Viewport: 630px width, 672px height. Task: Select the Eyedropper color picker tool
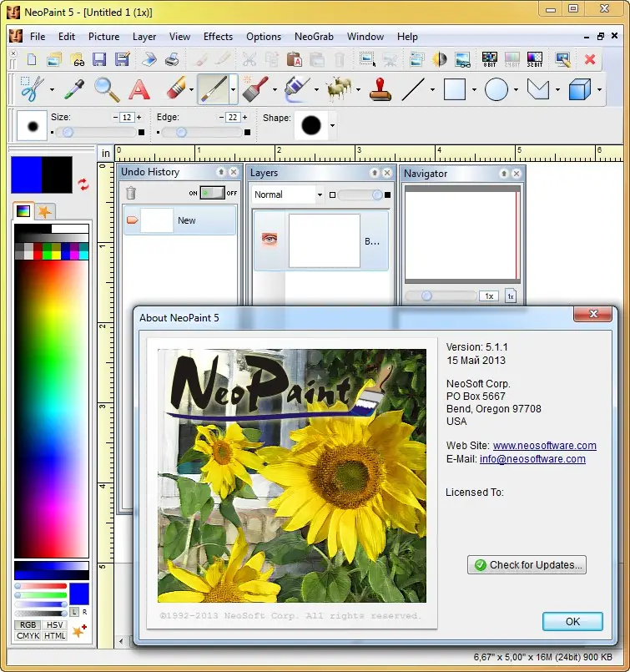(x=74, y=89)
